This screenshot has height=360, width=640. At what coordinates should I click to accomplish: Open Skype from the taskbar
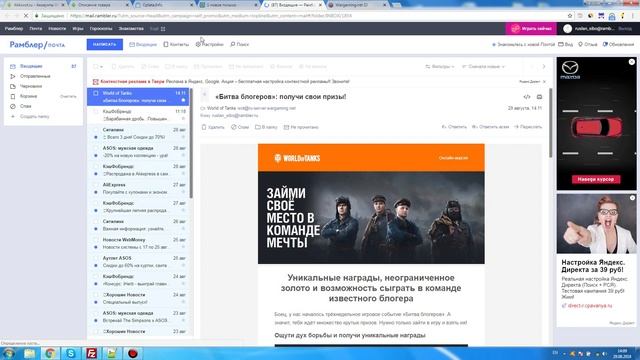point(71,353)
